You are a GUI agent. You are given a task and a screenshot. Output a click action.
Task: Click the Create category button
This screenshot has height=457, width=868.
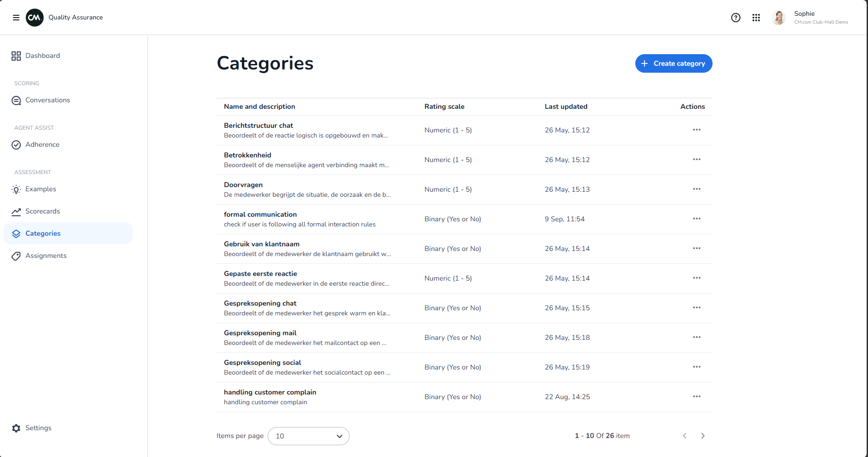(674, 63)
